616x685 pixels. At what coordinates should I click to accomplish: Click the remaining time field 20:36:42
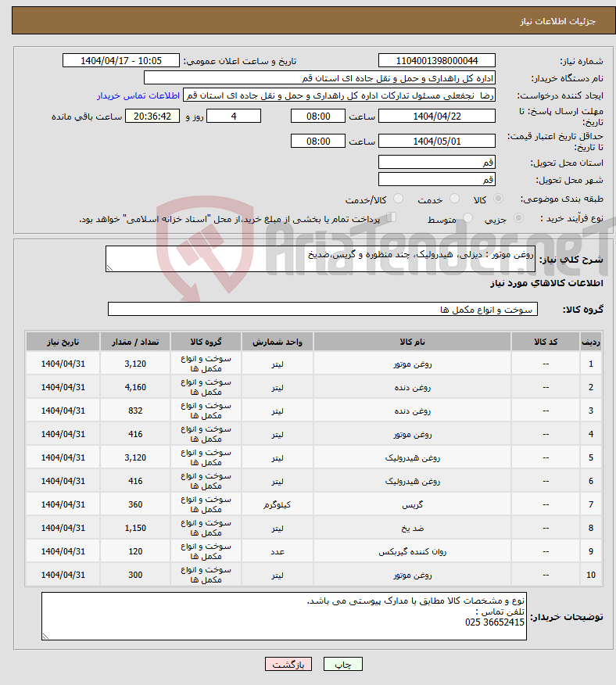pyautogui.click(x=152, y=117)
